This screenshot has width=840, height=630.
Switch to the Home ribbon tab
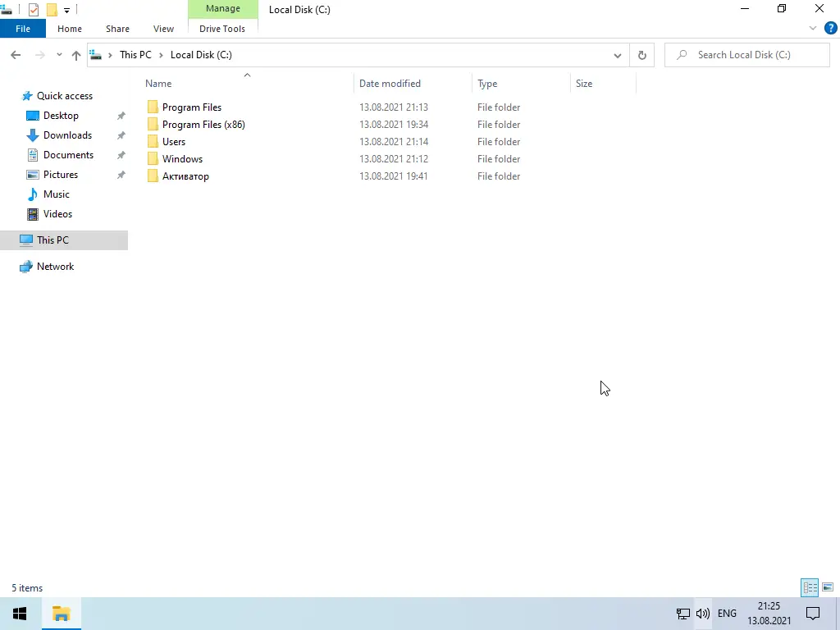tap(70, 29)
